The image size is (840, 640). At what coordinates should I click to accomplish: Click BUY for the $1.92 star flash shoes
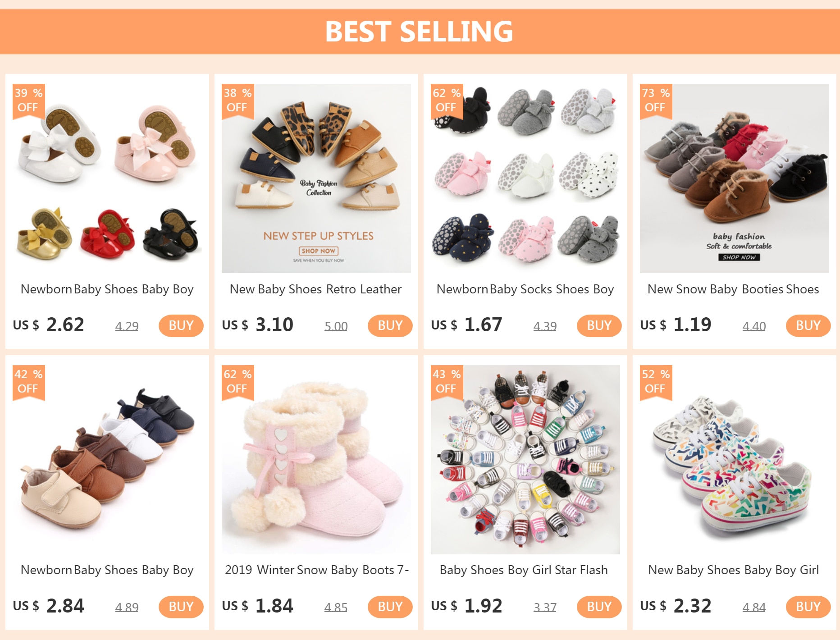click(599, 607)
